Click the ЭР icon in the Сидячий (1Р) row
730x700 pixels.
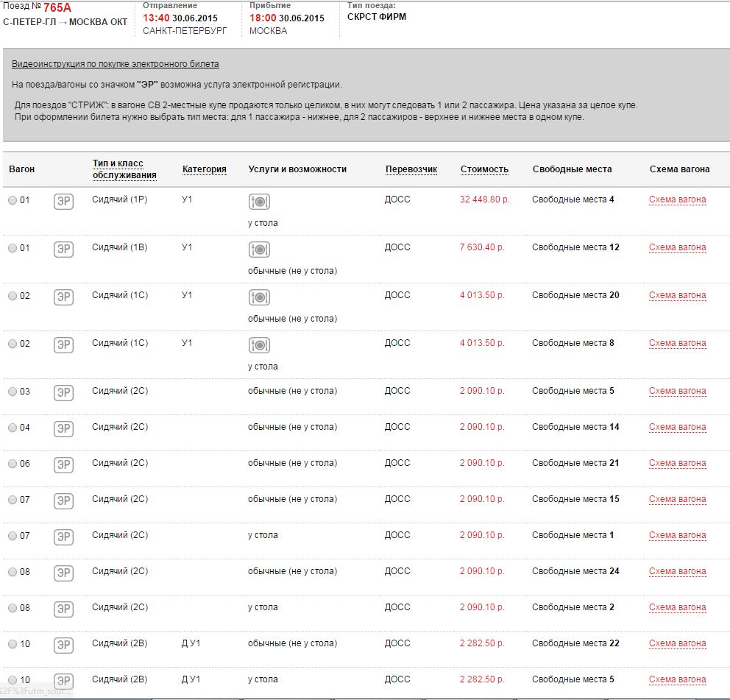64,202
